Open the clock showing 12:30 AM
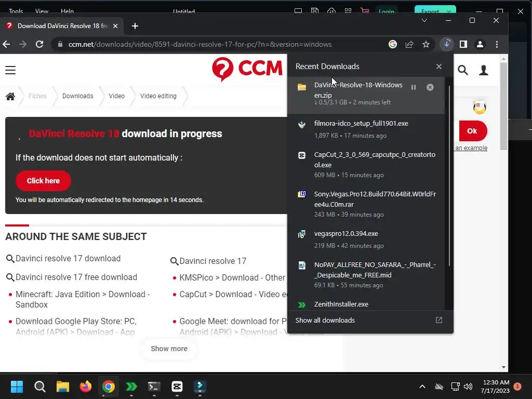Screen dimensions: 532x399 [x=495, y=387]
